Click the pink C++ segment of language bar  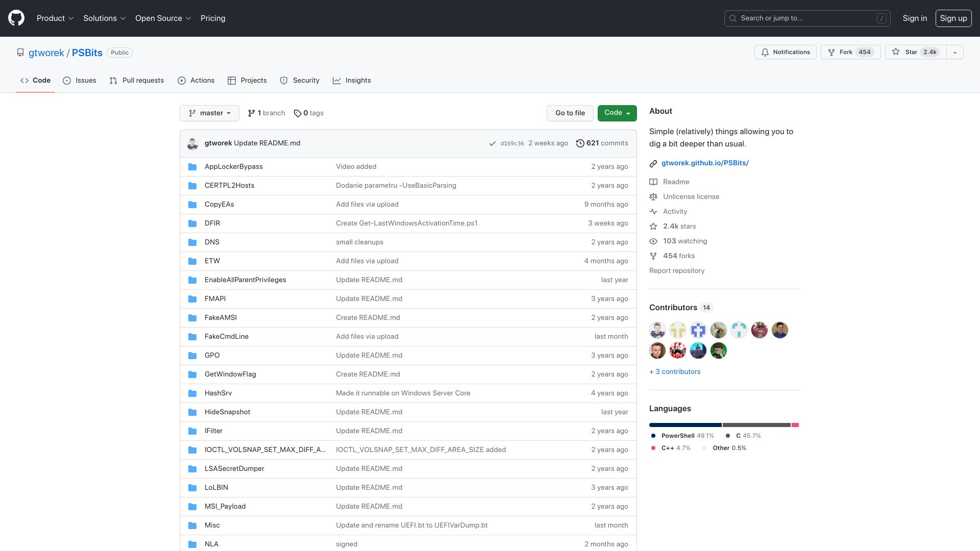point(795,425)
